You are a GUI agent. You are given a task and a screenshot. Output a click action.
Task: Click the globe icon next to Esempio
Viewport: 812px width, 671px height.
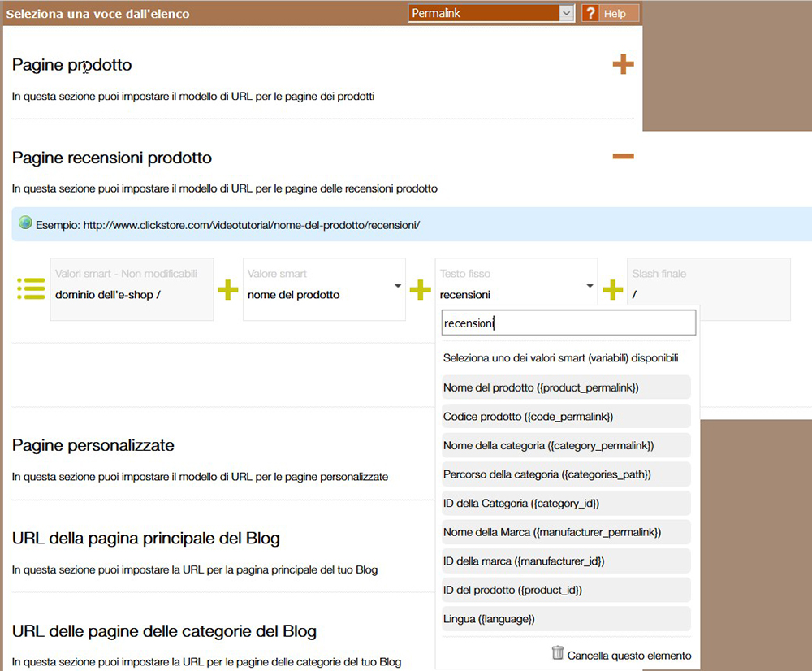point(25,223)
